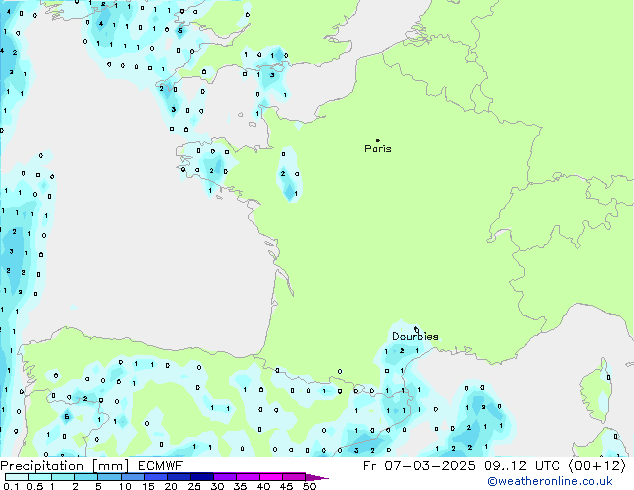Select the Dourbies place label
The image size is (634, 490).
(x=415, y=337)
